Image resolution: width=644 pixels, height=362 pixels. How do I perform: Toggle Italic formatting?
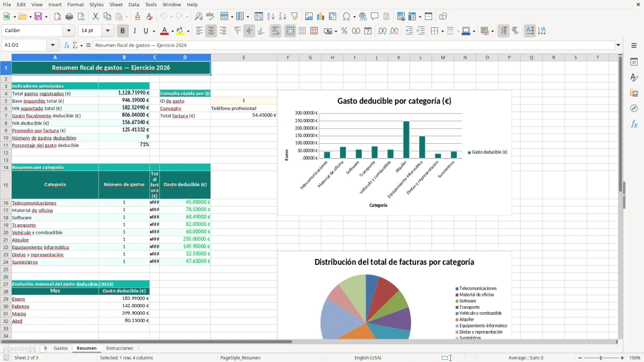coord(135,31)
